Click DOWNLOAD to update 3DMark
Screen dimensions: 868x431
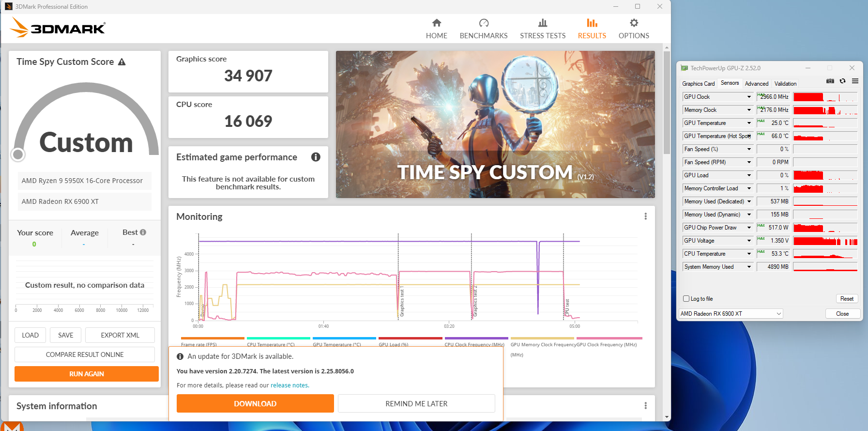pyautogui.click(x=255, y=403)
